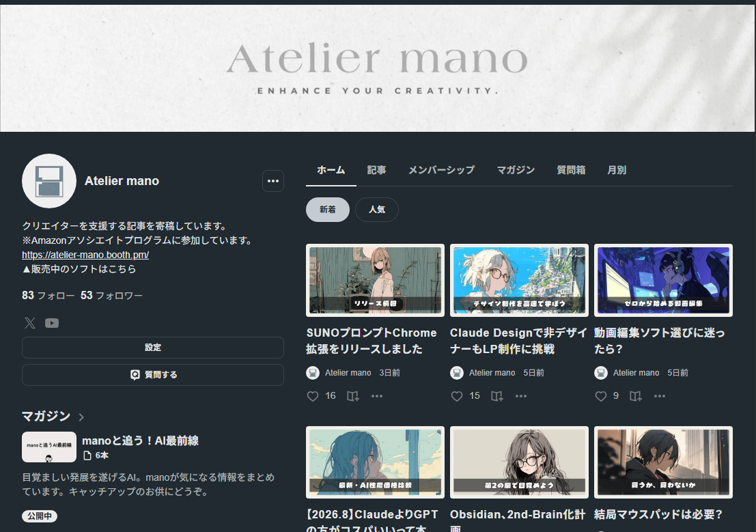756x532 pixels.
Task: Open the profile three-dots options menu
Action: pyautogui.click(x=273, y=181)
